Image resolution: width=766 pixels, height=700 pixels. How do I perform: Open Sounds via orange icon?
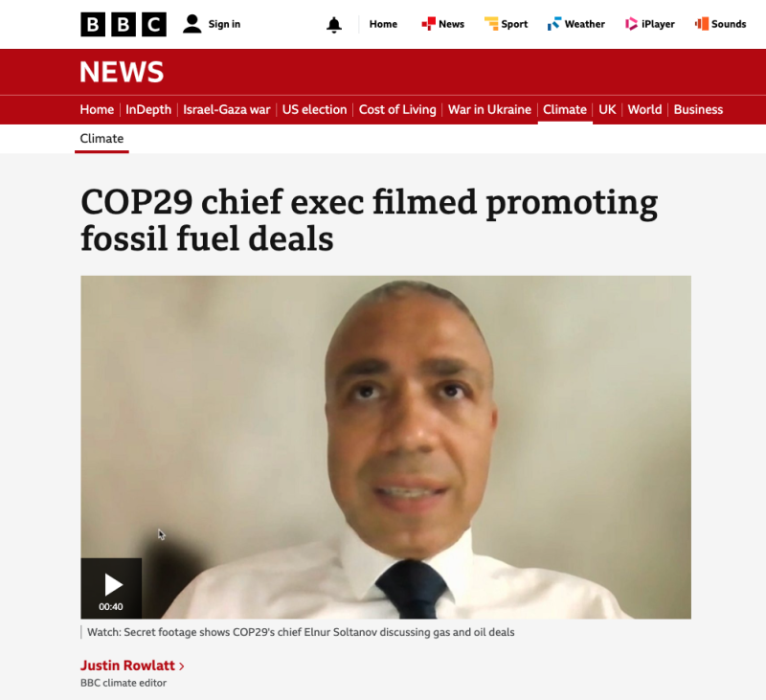(702, 23)
